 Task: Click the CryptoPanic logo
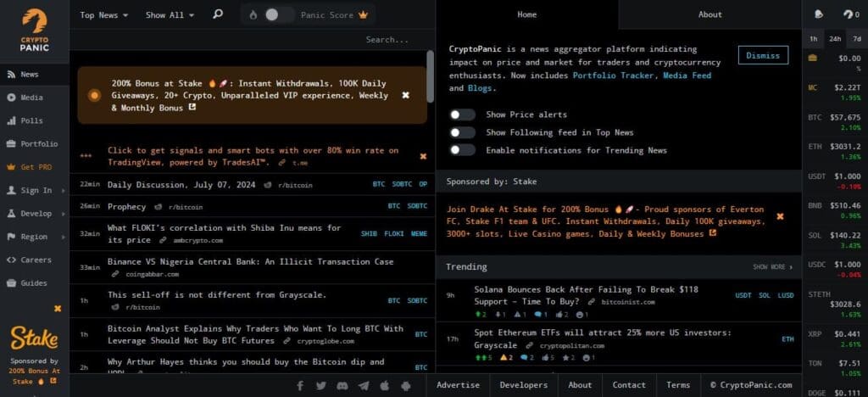coord(35,31)
